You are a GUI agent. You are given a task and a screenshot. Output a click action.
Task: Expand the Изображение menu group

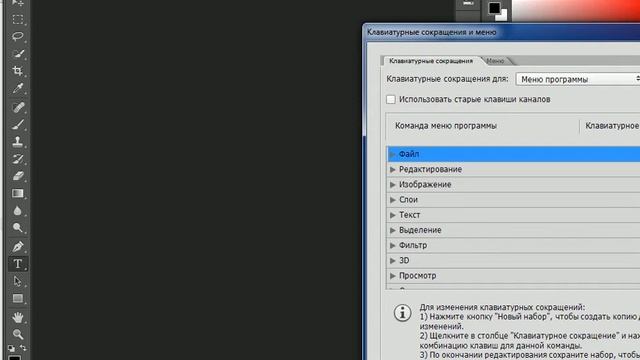tap(393, 184)
